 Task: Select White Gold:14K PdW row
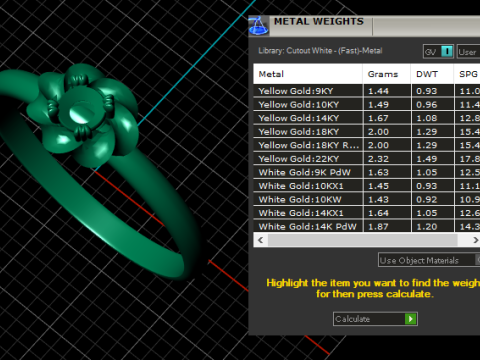click(367, 226)
